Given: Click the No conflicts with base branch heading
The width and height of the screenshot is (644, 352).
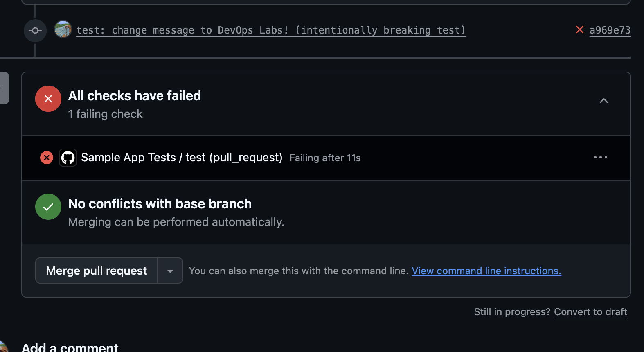Looking at the screenshot, I should click(160, 204).
